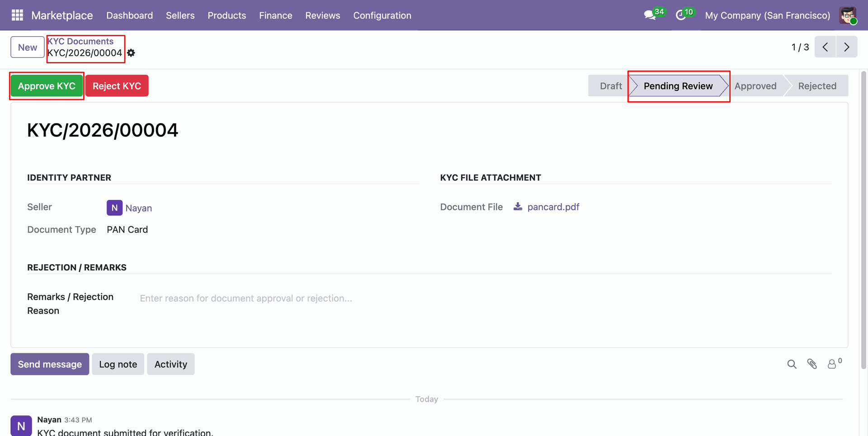868x436 pixels.
Task: Switch company via My Company (San Francisco)
Action: pos(768,15)
